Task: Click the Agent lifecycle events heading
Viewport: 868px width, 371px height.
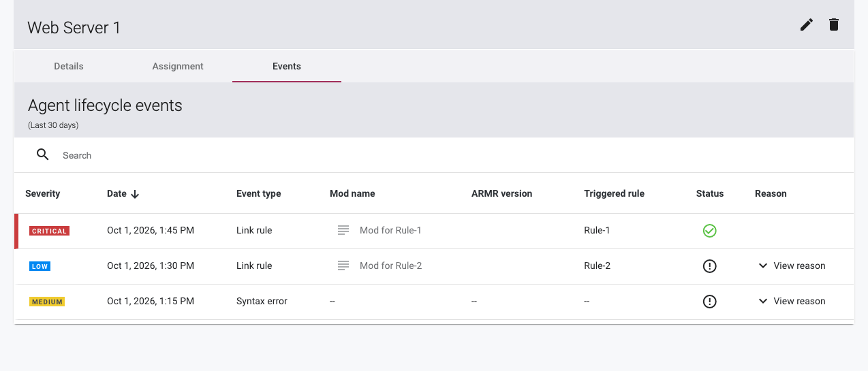Action: pyautogui.click(x=105, y=106)
